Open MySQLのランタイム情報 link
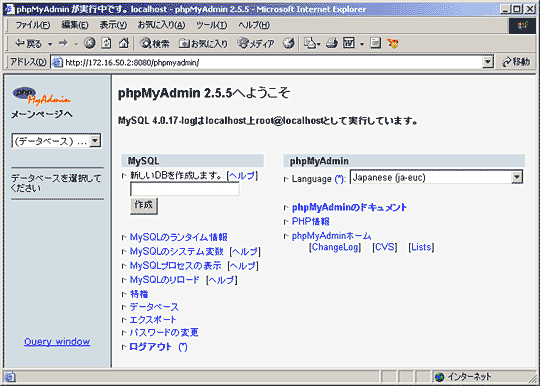540x386 pixels. (178, 237)
